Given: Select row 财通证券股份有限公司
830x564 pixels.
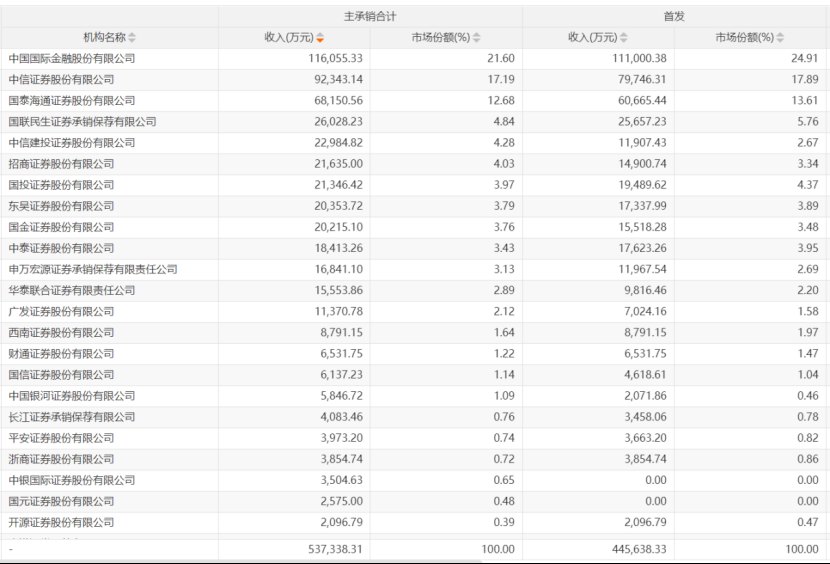Looking at the screenshot, I should (x=413, y=354).
